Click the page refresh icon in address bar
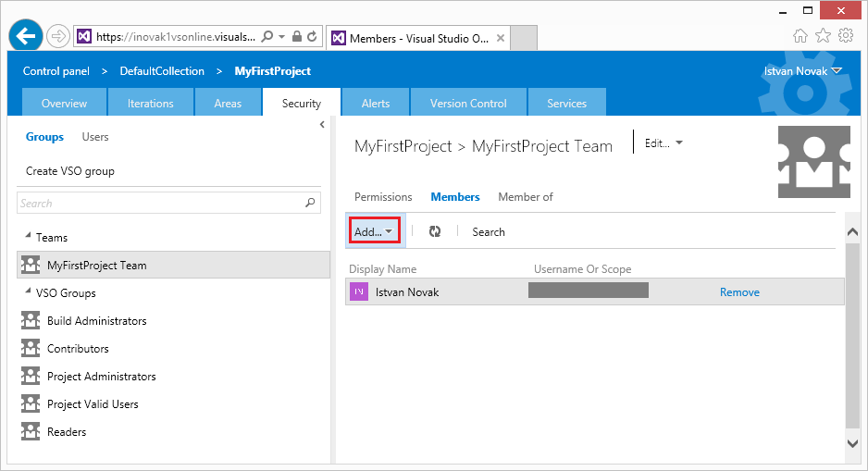 tap(312, 36)
